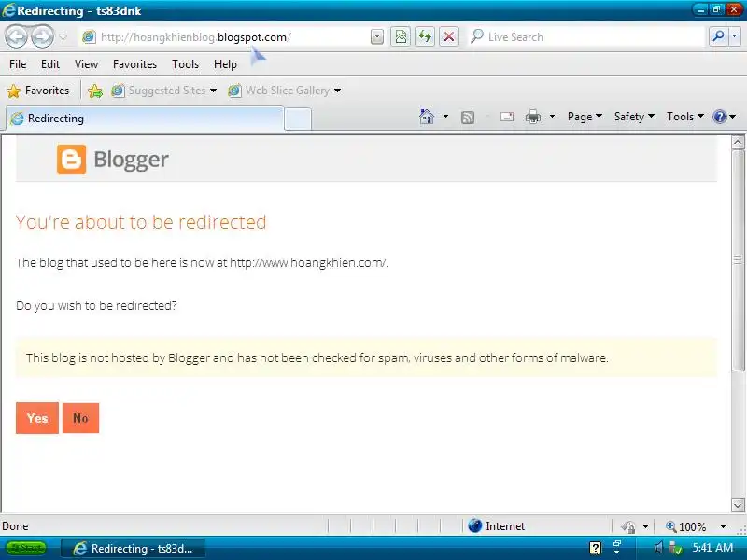Open the Page command menu
The height and width of the screenshot is (560, 747).
click(x=585, y=117)
